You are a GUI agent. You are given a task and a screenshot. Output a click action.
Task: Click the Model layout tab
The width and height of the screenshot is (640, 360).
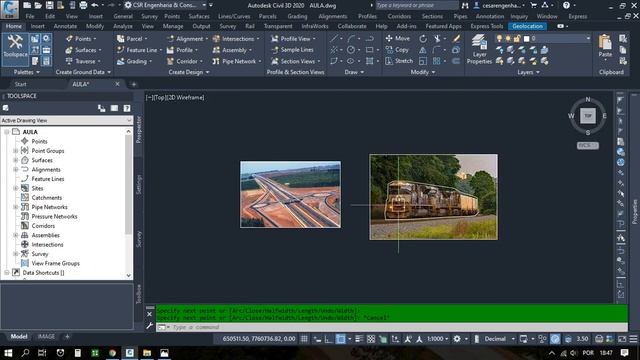(19, 337)
